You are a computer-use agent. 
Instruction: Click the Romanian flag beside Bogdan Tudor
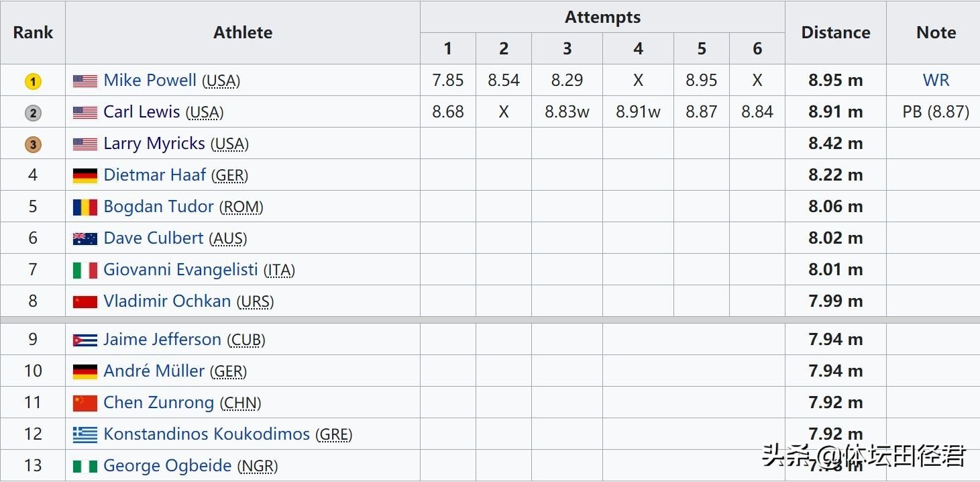coord(85,207)
